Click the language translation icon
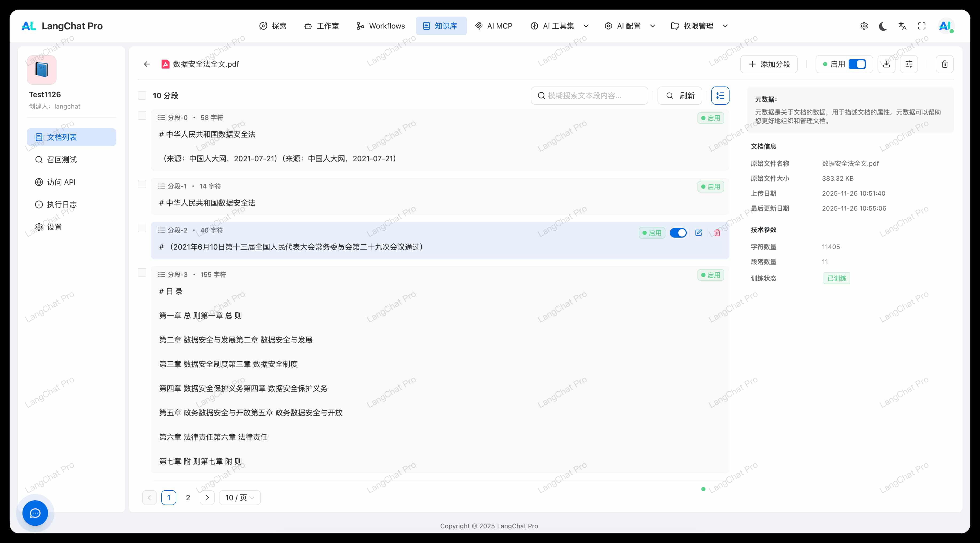 click(902, 26)
